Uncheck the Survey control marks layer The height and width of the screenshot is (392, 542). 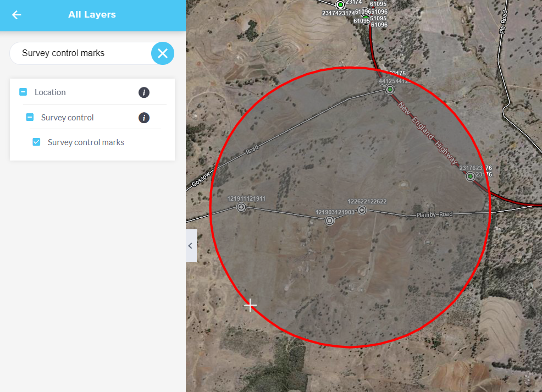[x=37, y=142]
